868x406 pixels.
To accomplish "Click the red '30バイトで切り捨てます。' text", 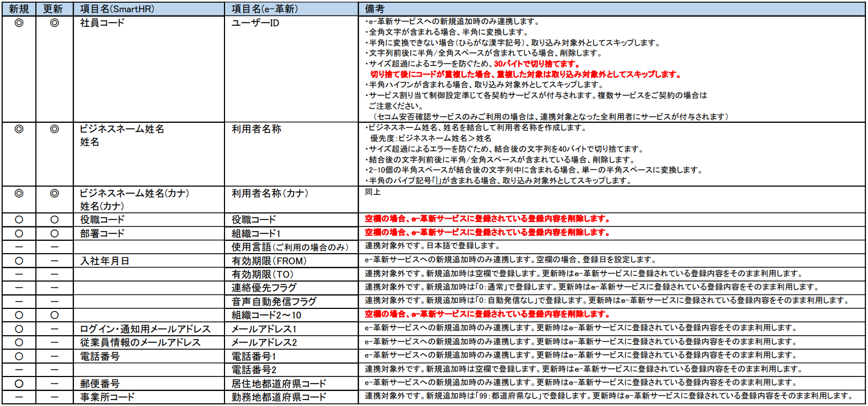I will click(x=537, y=64).
